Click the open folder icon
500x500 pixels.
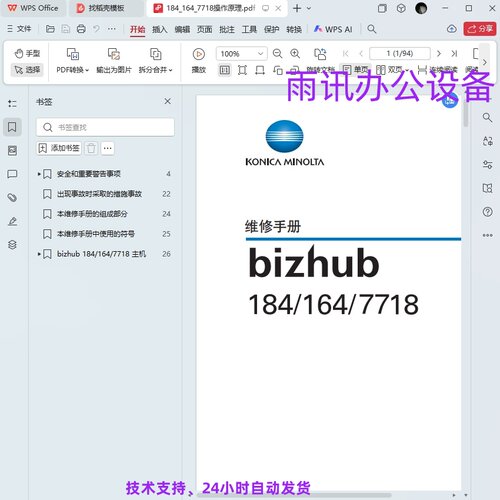(x=50, y=29)
